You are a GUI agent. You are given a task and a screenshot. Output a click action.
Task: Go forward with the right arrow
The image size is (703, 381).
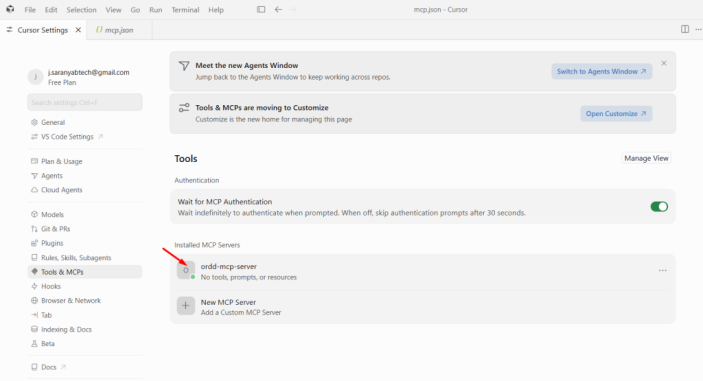click(293, 9)
